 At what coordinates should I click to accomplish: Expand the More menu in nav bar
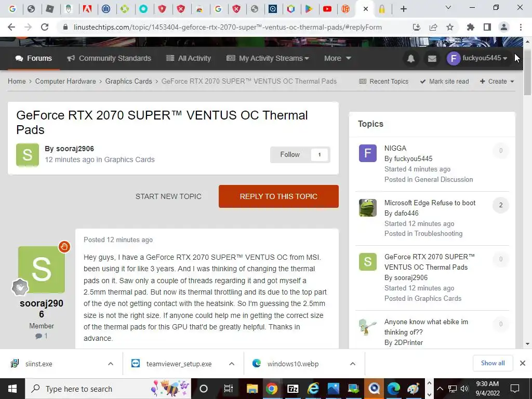point(338,58)
